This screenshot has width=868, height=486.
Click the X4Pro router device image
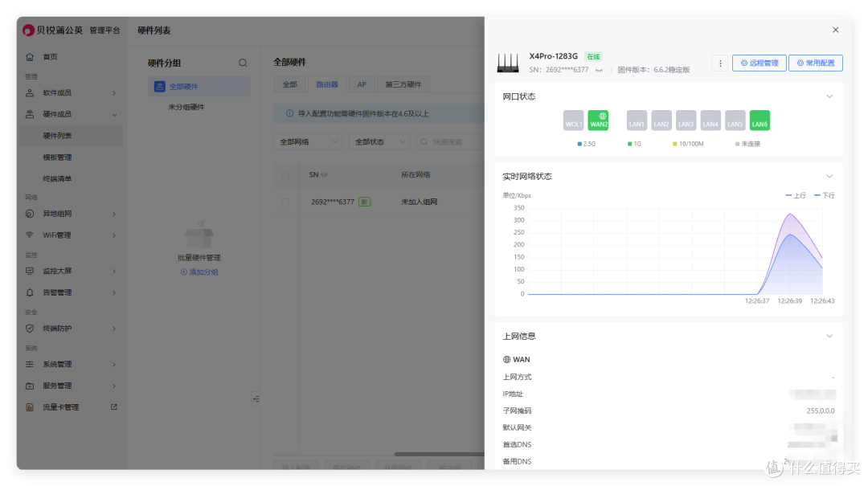pos(508,63)
